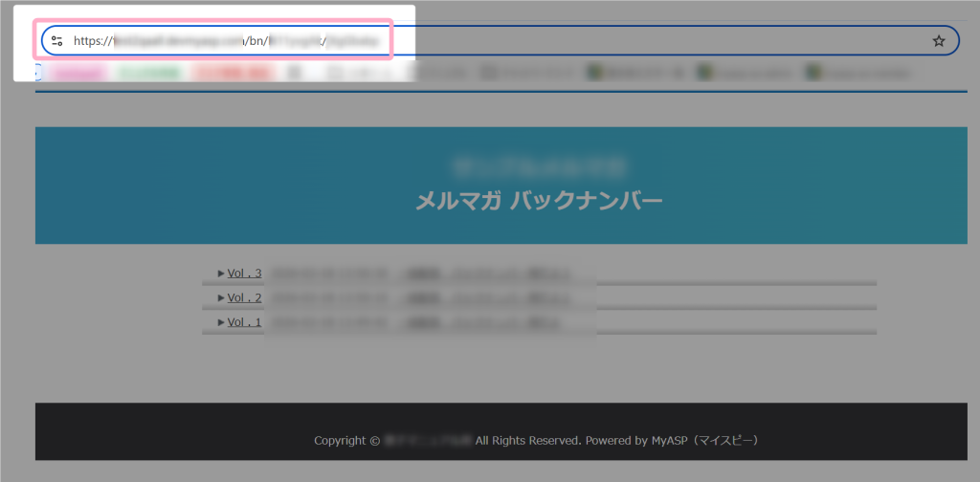Click the site information icon in address bar

[x=56, y=41]
